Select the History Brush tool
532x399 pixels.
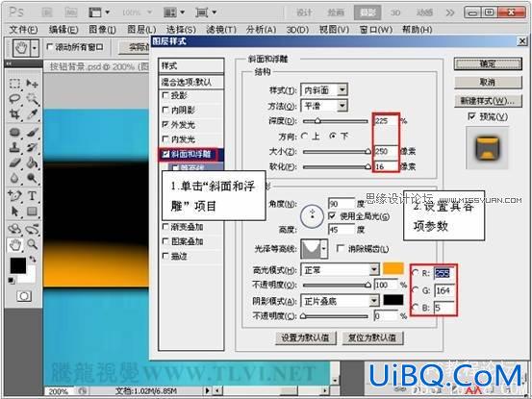pyautogui.click(x=33, y=147)
